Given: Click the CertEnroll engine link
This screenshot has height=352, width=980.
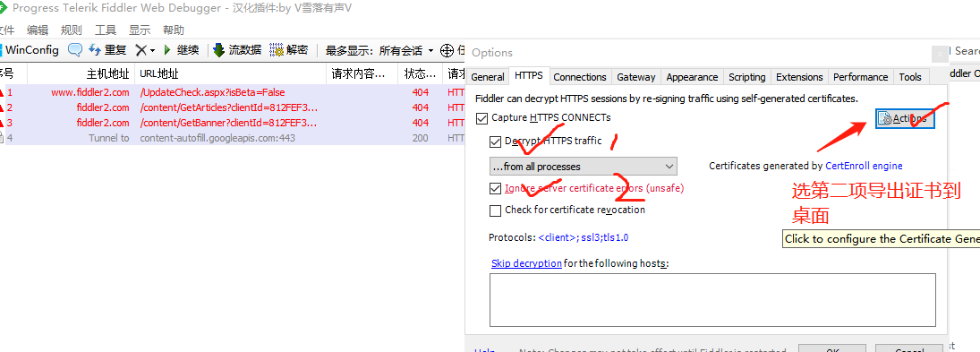Looking at the screenshot, I should pos(864,166).
